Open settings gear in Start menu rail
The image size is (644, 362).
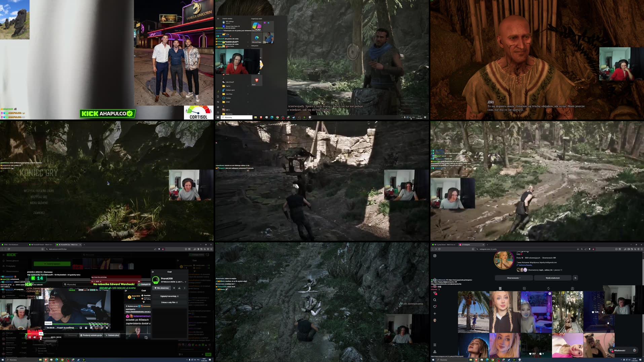tap(218, 107)
